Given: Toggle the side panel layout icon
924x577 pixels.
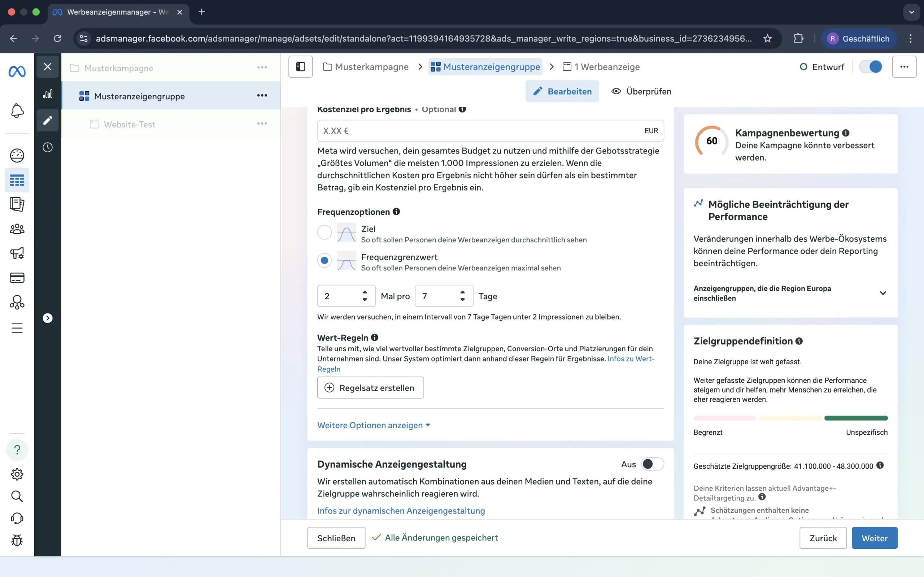Looking at the screenshot, I should [301, 67].
